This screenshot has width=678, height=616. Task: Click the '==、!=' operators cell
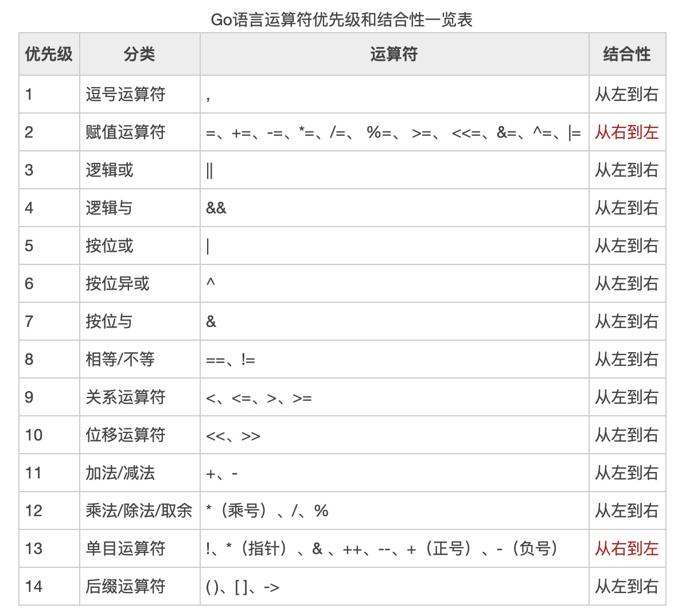click(x=394, y=359)
